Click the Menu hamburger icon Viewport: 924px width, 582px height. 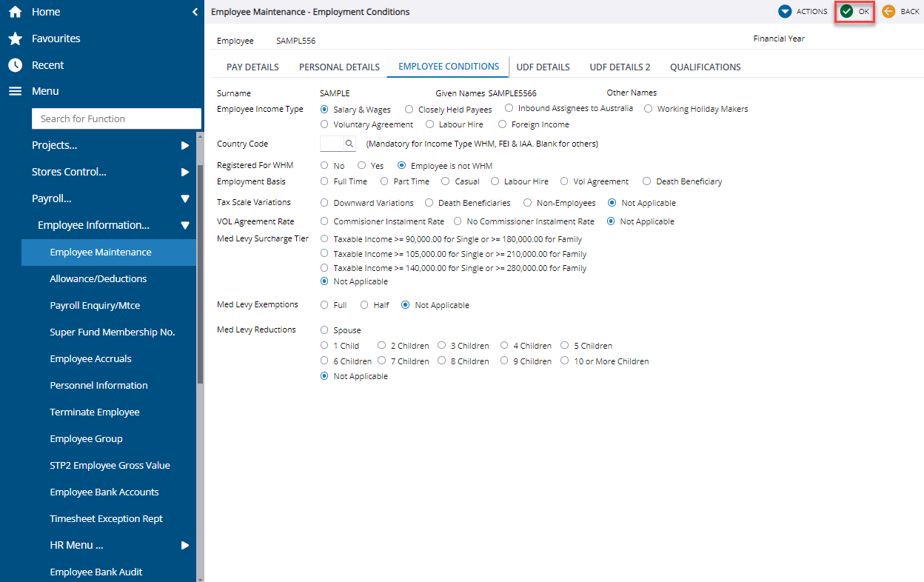click(15, 91)
